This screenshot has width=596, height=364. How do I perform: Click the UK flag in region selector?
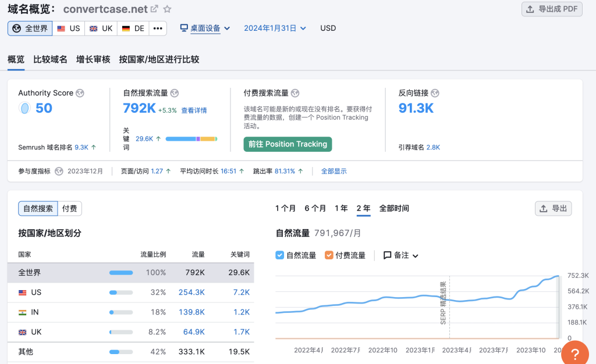(x=94, y=28)
